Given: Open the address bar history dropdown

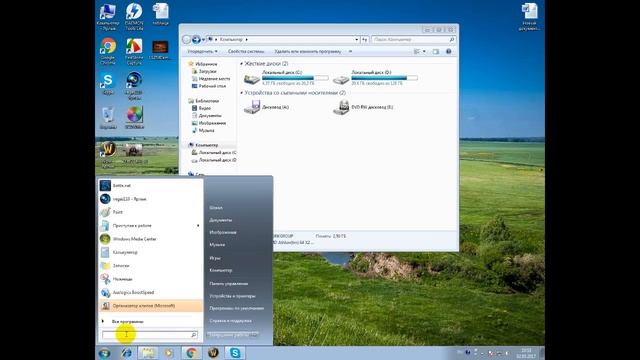Looking at the screenshot, I should (356, 40).
